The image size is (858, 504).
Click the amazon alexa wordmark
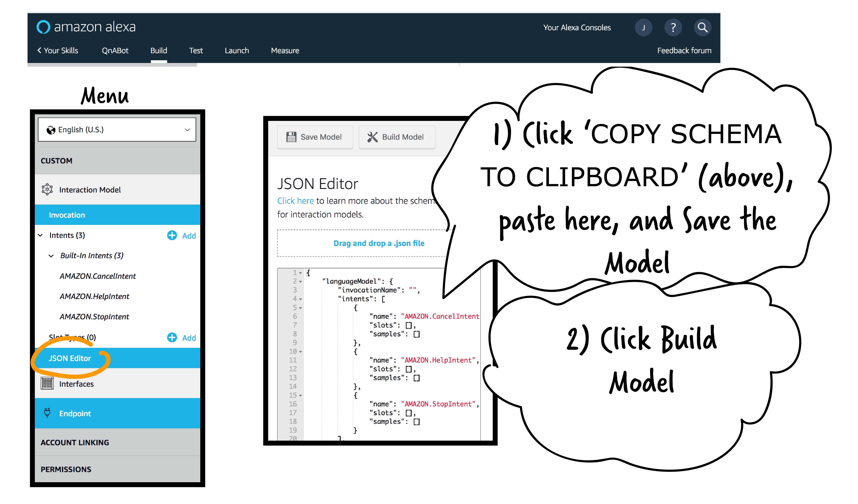(x=95, y=27)
